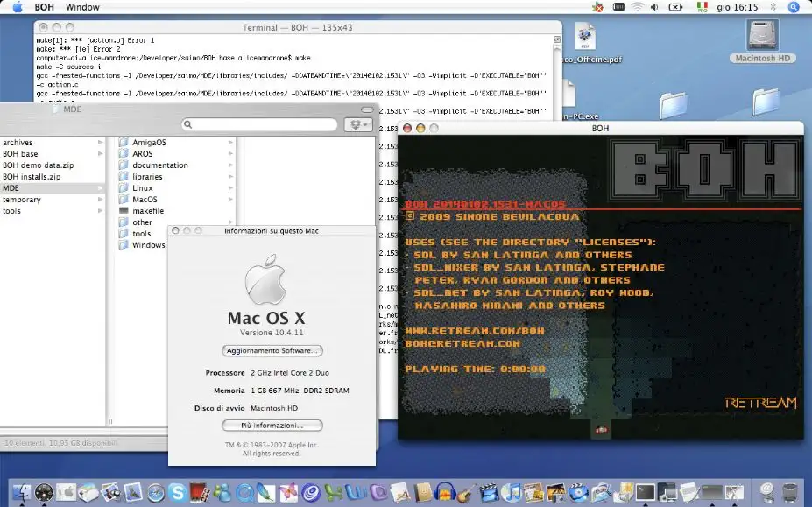The width and height of the screenshot is (812, 507).
Task: Open the BOH application menu
Action: (44, 7)
